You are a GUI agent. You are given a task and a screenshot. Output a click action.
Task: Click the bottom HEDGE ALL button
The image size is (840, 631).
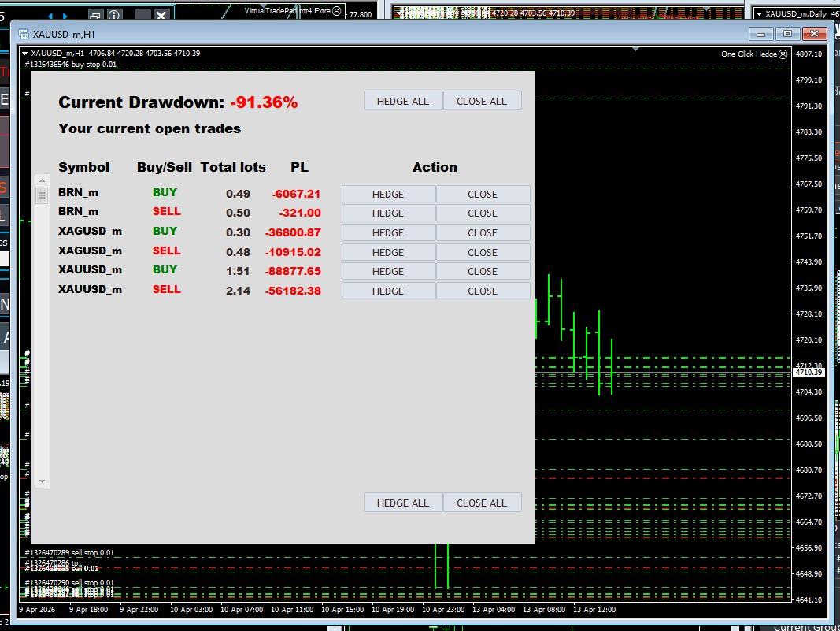(x=403, y=503)
